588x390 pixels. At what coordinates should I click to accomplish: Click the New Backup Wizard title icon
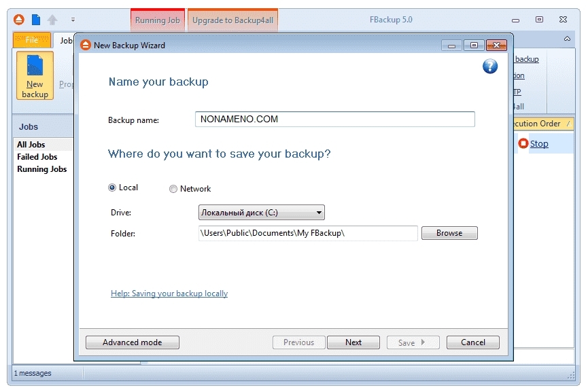(86, 45)
